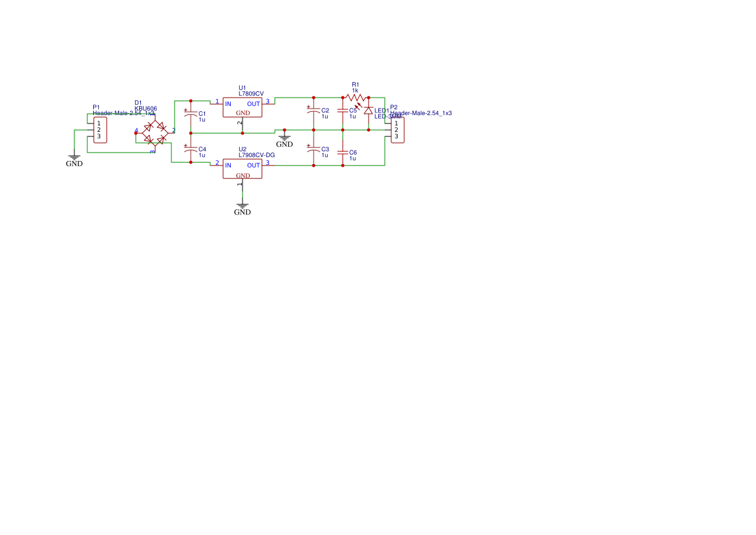The height and width of the screenshot is (535, 756).
Task: Click the "P2" designator text
Action: point(393,107)
